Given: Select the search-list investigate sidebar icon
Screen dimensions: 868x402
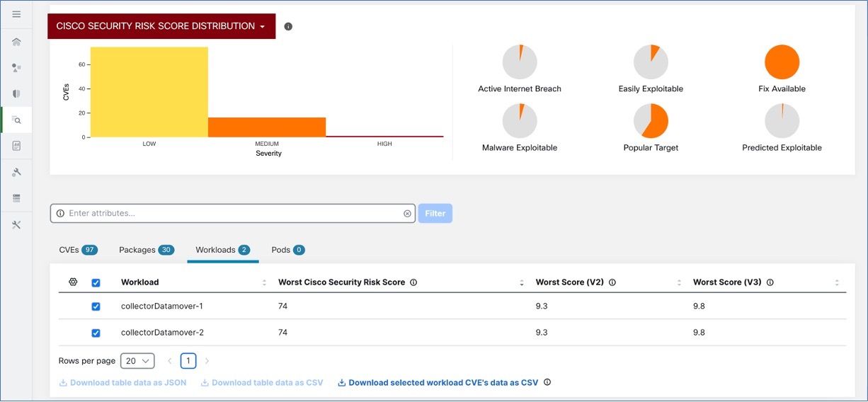Looking at the screenshot, I should point(16,120).
